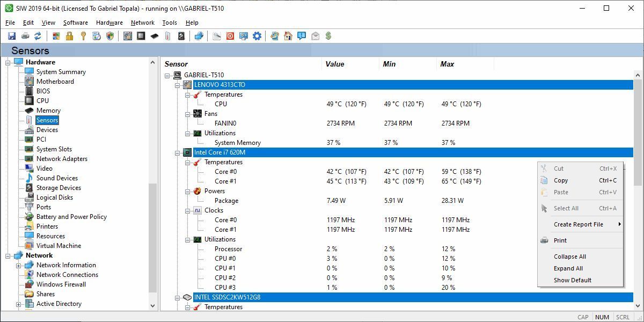Click the System Memory utilization row
The image size is (644, 322).
[397, 143]
